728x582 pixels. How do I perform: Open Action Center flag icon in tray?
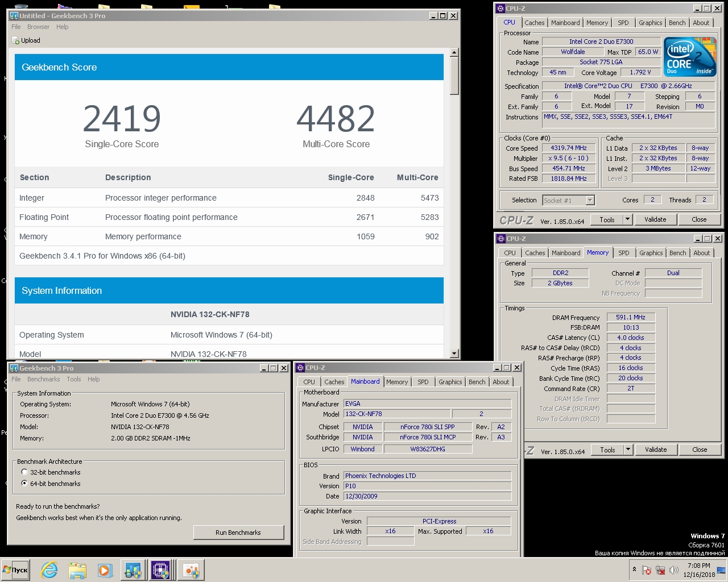647,570
